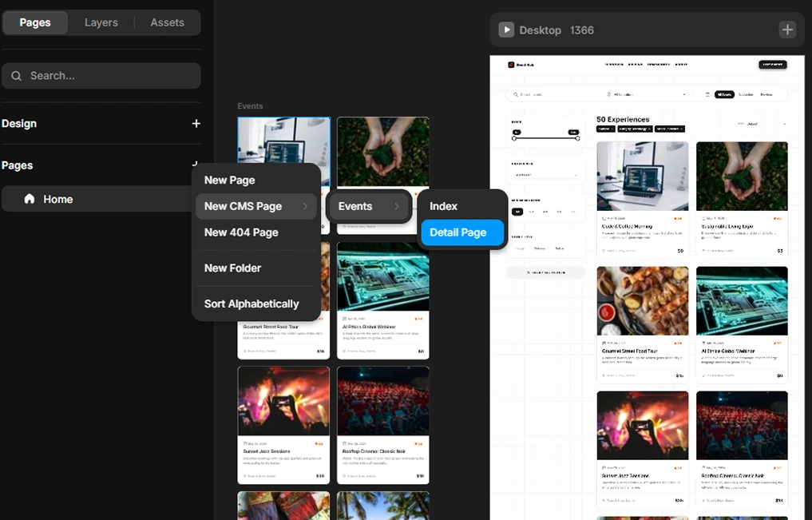This screenshot has height=520, width=812.
Task: Click the brand logo icon in Desktop preview header
Action: click(x=511, y=65)
